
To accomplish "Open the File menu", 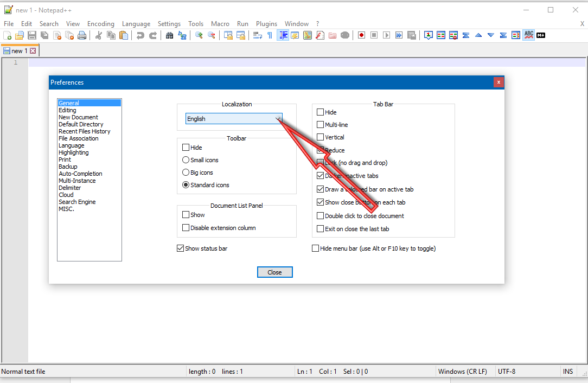I will [x=9, y=24].
